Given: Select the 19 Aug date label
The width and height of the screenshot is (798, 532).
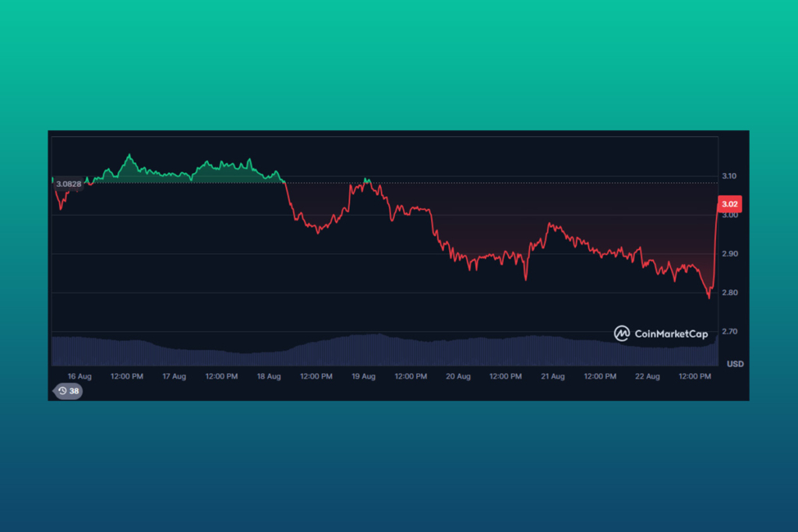Looking at the screenshot, I should tap(363, 375).
